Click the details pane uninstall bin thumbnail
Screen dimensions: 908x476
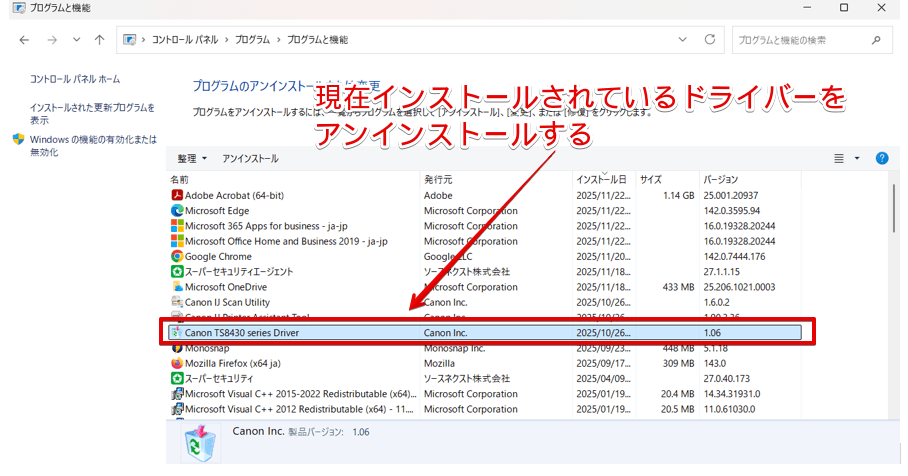(x=200, y=442)
